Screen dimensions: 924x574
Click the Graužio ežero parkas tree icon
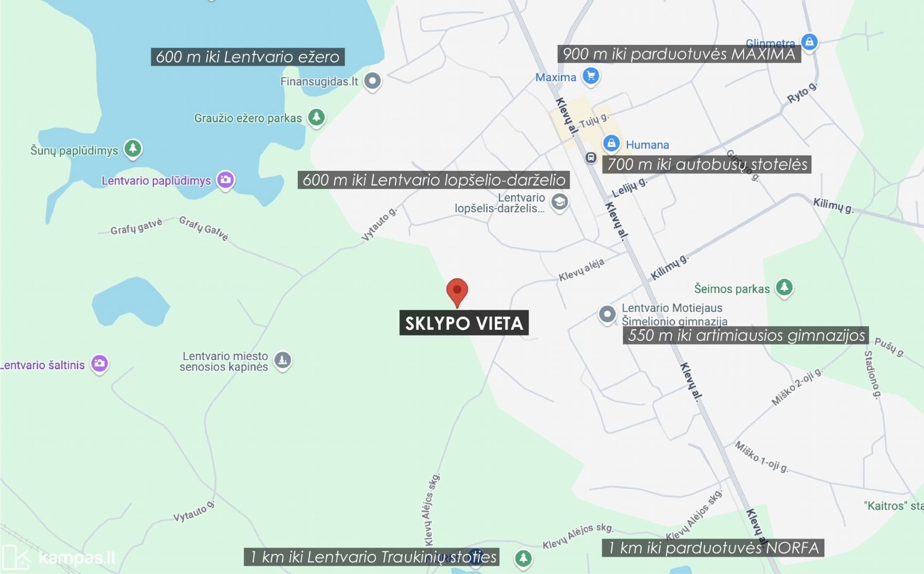pyautogui.click(x=317, y=117)
